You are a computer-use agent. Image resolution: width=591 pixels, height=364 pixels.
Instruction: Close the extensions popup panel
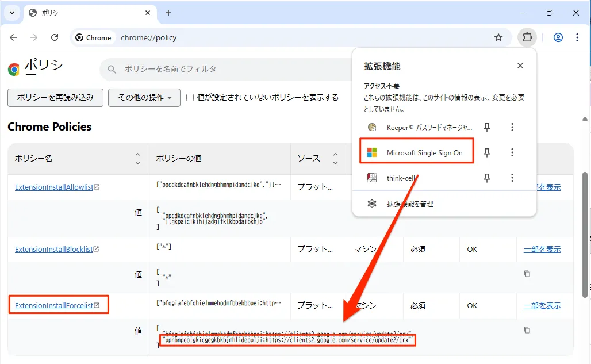pos(520,66)
